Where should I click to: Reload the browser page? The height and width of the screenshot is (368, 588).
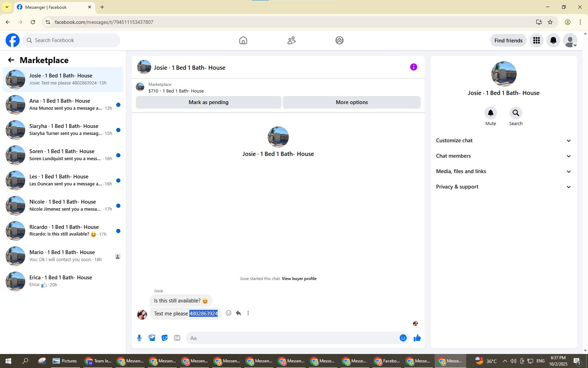pos(33,22)
